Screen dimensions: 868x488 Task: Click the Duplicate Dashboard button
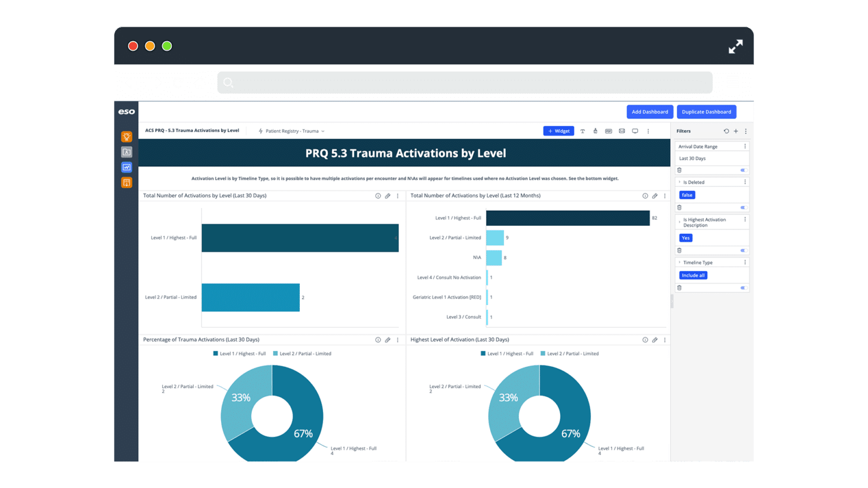707,112
